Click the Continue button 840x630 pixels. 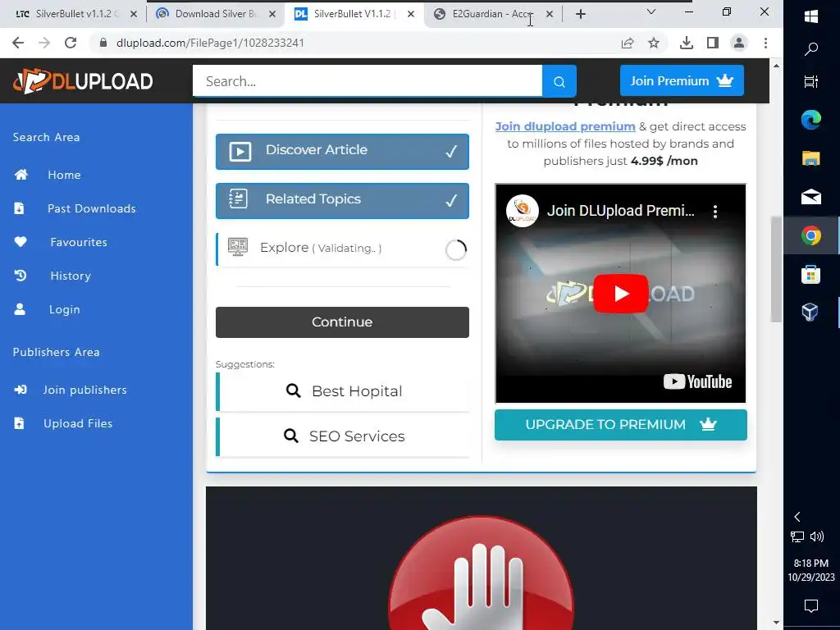point(342,322)
